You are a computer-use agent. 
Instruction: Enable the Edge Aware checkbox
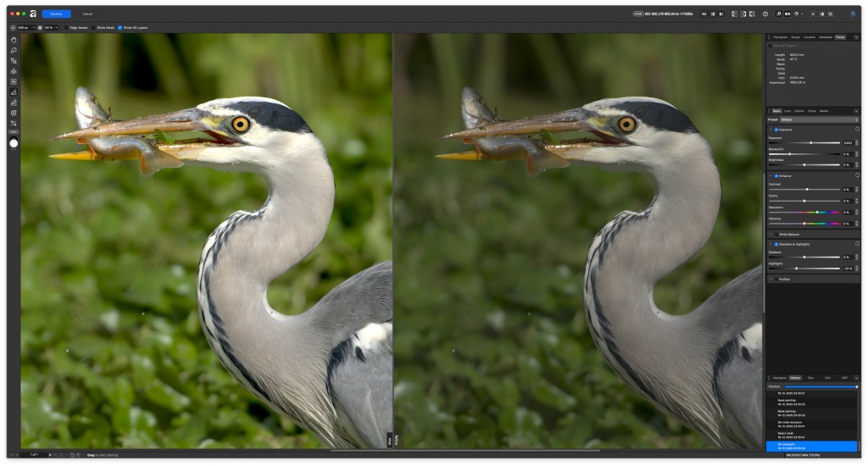pyautogui.click(x=66, y=28)
